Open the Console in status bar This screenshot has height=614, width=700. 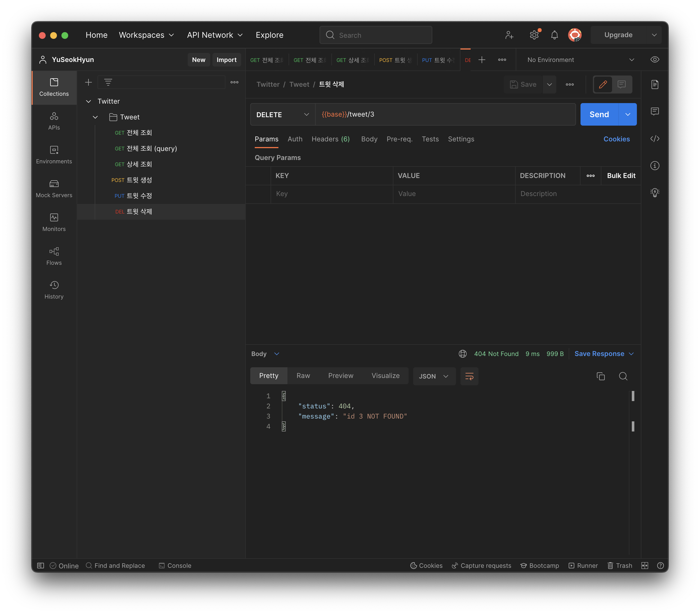(175, 565)
